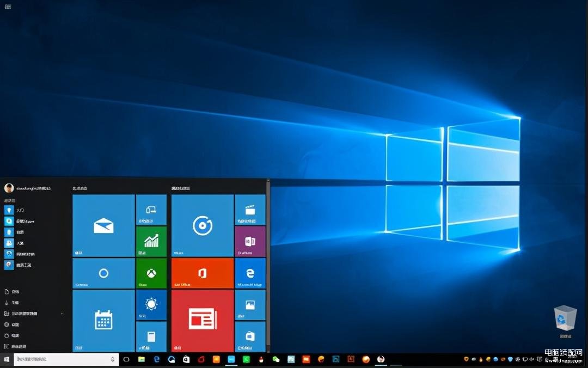
Task: Open File Explorer folder icon on taskbar
Action: point(142,359)
